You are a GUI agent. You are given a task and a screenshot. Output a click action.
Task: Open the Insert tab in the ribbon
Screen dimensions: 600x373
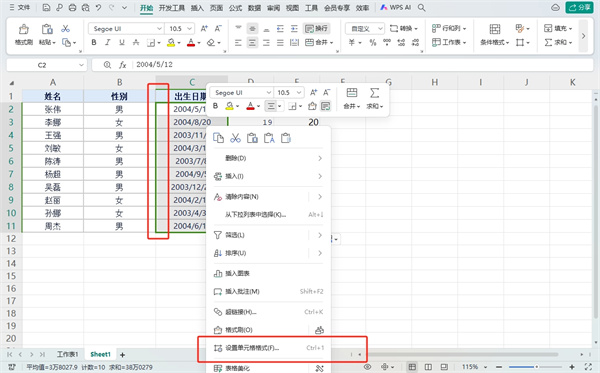tap(197, 8)
